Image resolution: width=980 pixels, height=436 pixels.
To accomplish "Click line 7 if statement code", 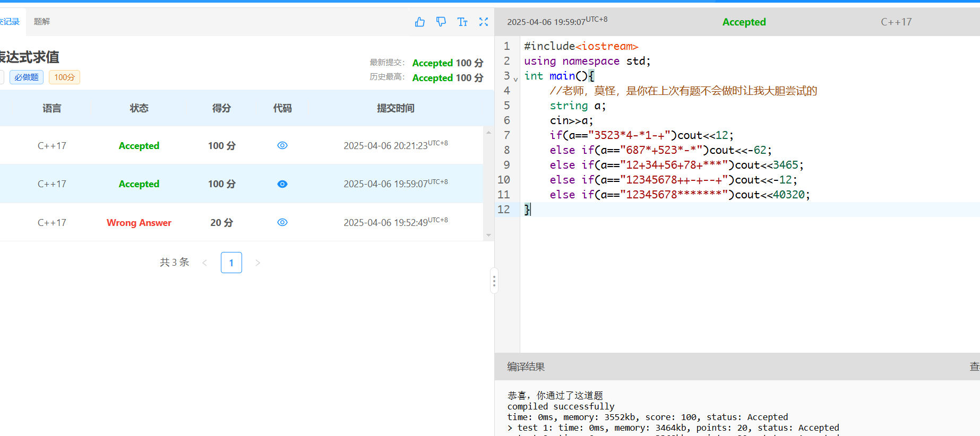I will [x=641, y=135].
